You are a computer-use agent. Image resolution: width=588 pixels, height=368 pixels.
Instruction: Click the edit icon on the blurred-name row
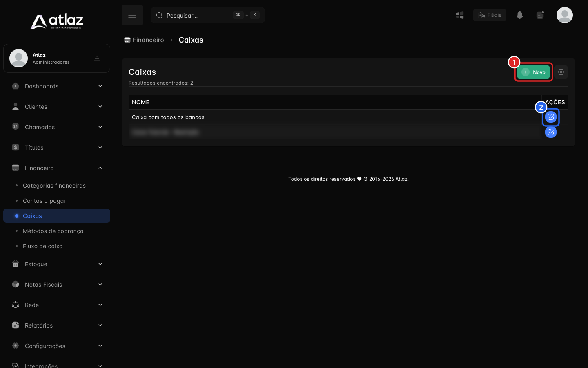coord(551,132)
